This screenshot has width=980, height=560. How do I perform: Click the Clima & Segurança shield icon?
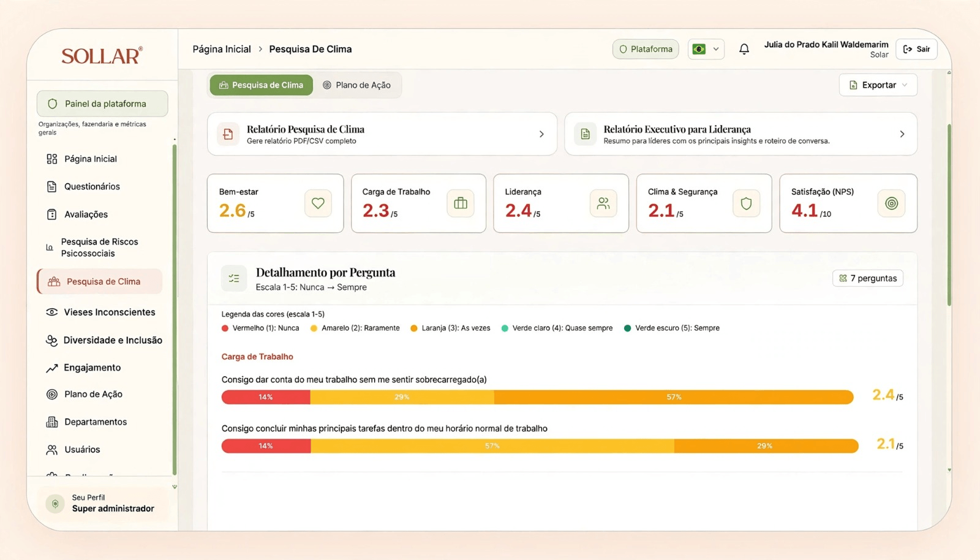(746, 203)
